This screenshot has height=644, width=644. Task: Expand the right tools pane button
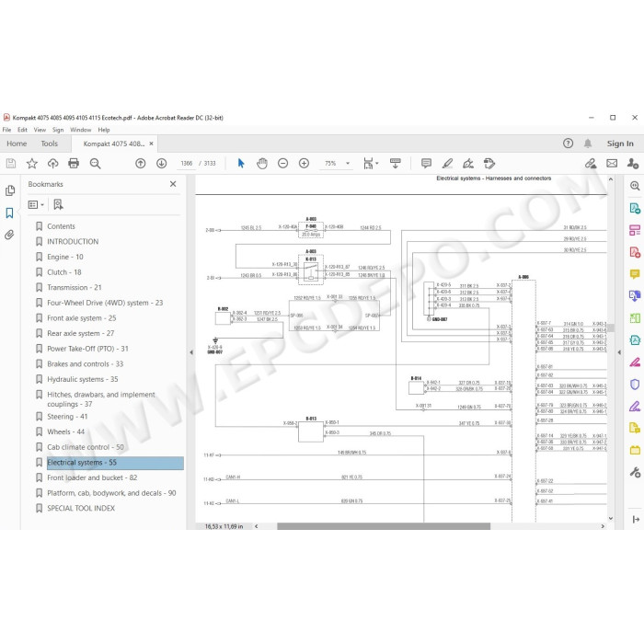pos(636,520)
